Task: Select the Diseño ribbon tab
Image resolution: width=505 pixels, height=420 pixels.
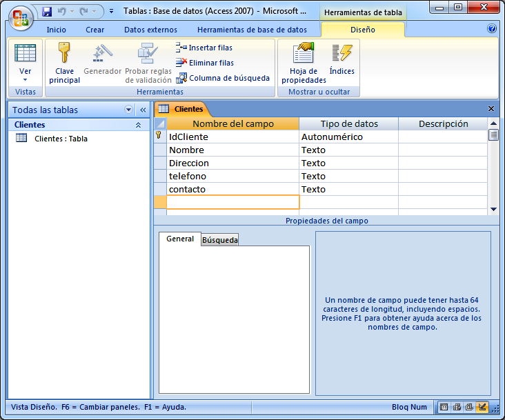Action: (363, 30)
